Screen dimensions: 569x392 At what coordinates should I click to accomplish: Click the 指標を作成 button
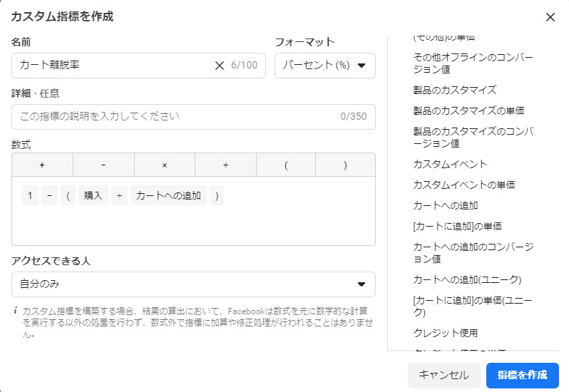pyautogui.click(x=522, y=375)
